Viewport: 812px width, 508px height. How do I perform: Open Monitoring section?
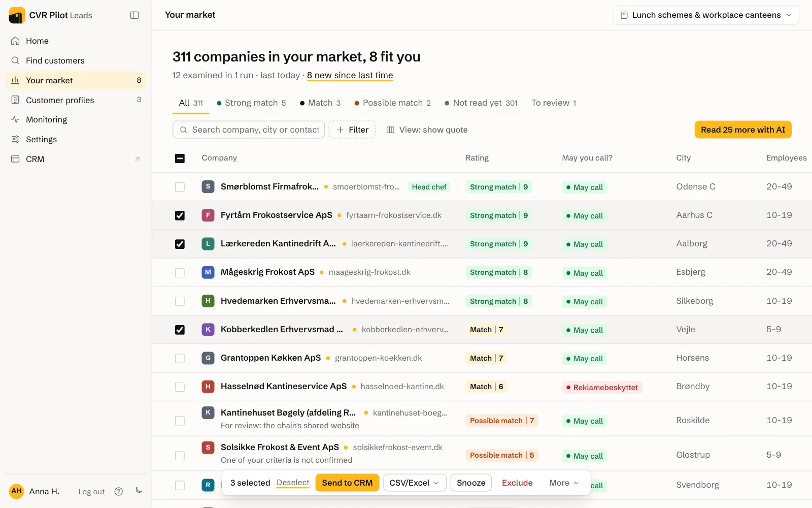coord(76,119)
